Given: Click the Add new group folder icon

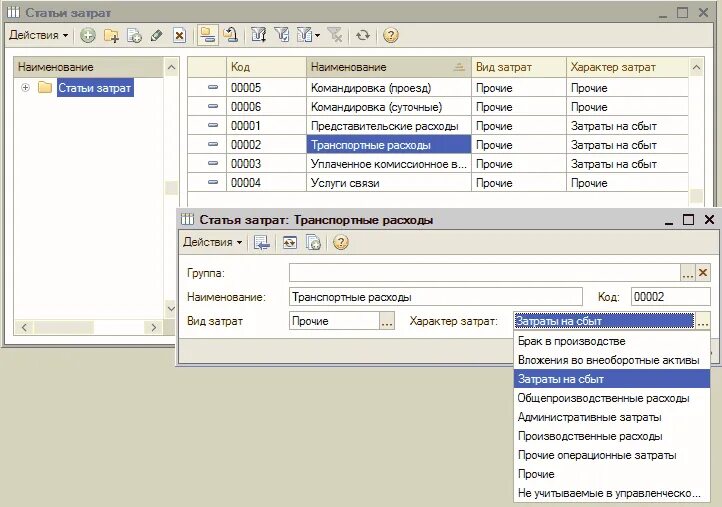Looking at the screenshot, I should (x=111, y=35).
